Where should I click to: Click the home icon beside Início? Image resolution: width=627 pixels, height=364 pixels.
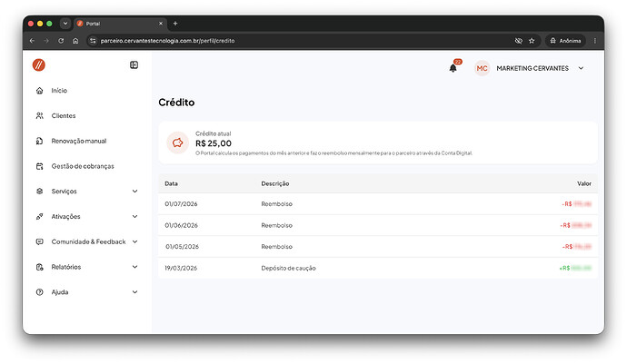pos(40,91)
